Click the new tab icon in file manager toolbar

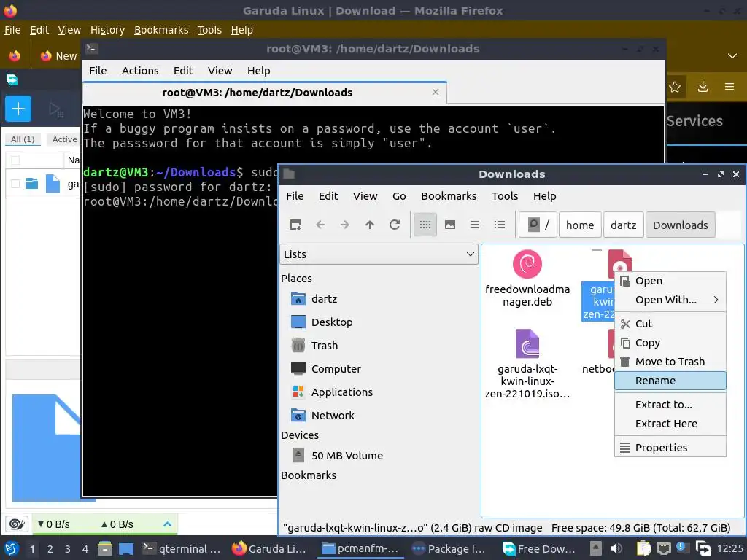pyautogui.click(x=295, y=225)
